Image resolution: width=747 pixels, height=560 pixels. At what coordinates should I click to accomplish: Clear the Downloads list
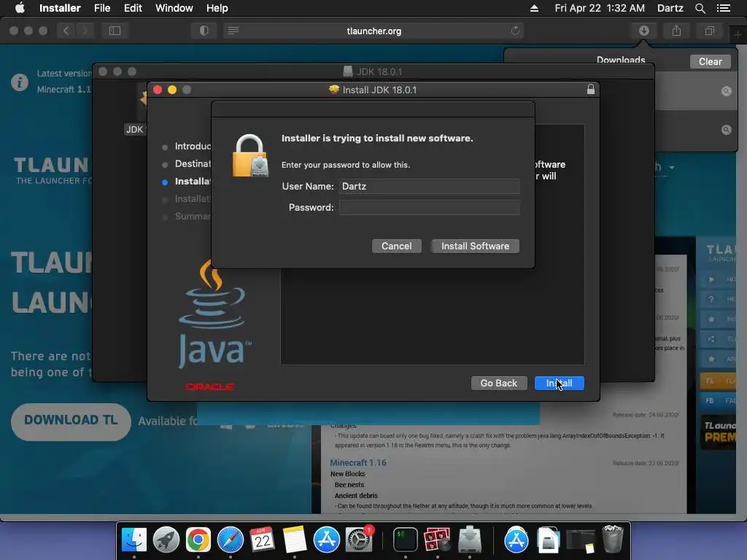pos(710,61)
